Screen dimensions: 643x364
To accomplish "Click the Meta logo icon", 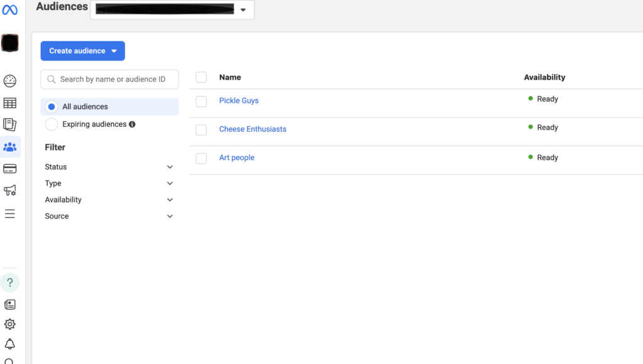I will click(10, 9).
